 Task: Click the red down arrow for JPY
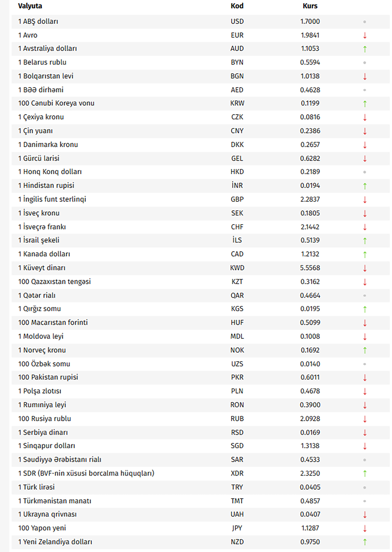click(x=365, y=528)
